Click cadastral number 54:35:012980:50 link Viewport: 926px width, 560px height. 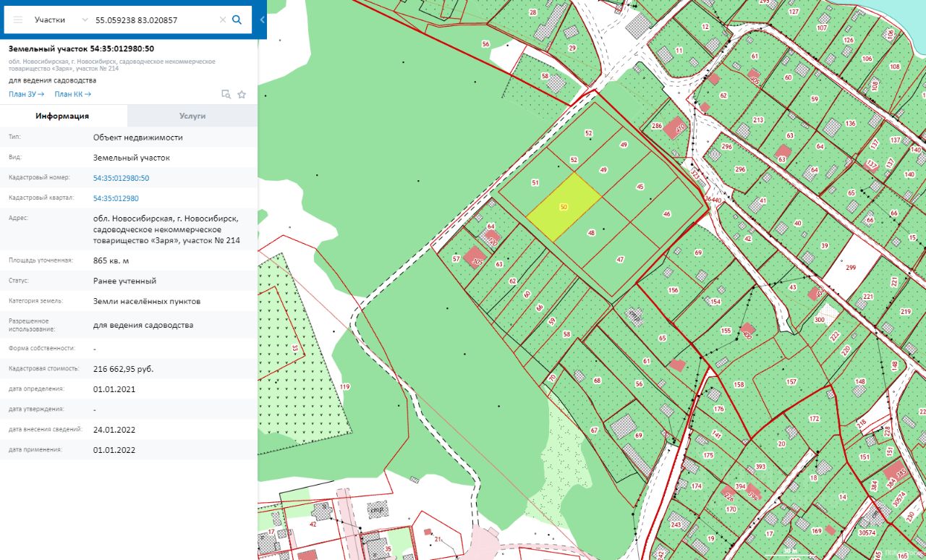[121, 178]
